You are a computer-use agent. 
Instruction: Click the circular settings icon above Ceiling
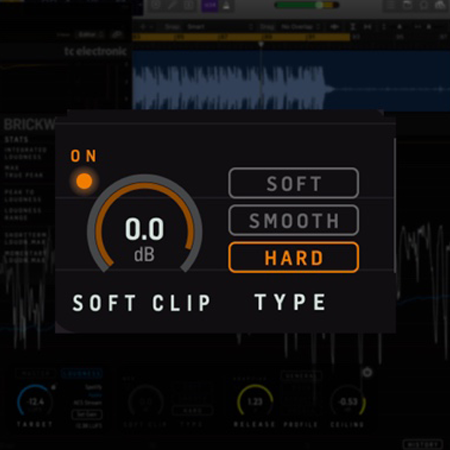click(367, 372)
